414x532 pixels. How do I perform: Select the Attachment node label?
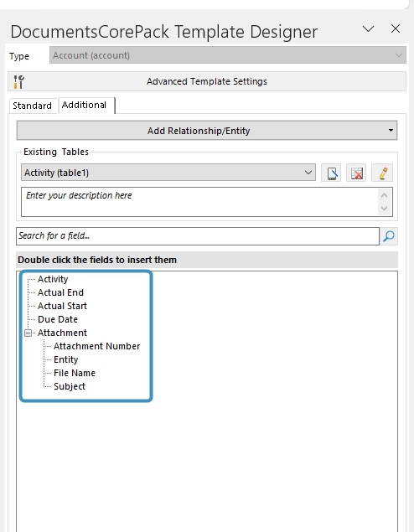pyautogui.click(x=63, y=333)
